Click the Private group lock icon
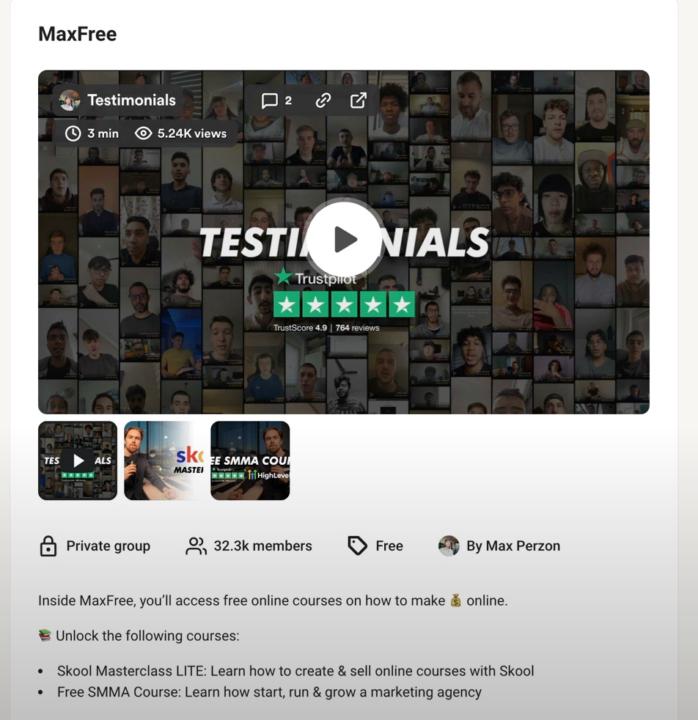 coord(48,546)
